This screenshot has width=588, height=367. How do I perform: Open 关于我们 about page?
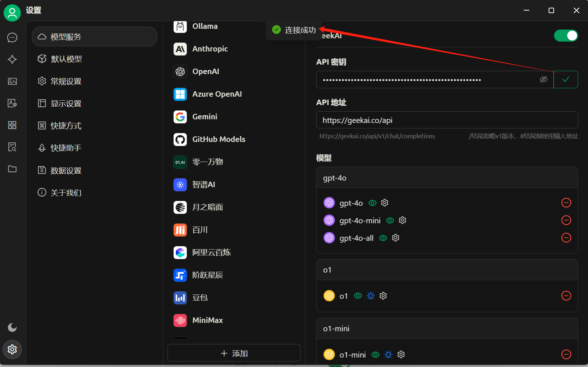pos(94,193)
